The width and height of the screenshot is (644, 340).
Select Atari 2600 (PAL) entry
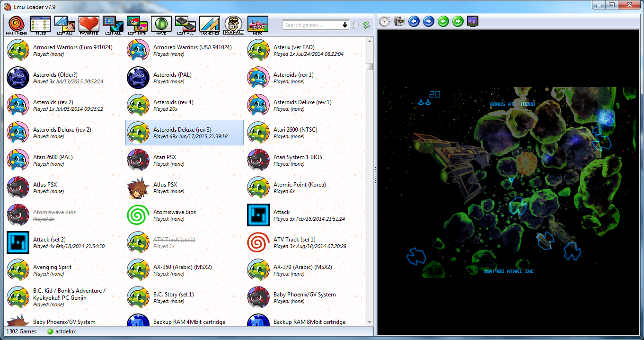click(x=64, y=160)
